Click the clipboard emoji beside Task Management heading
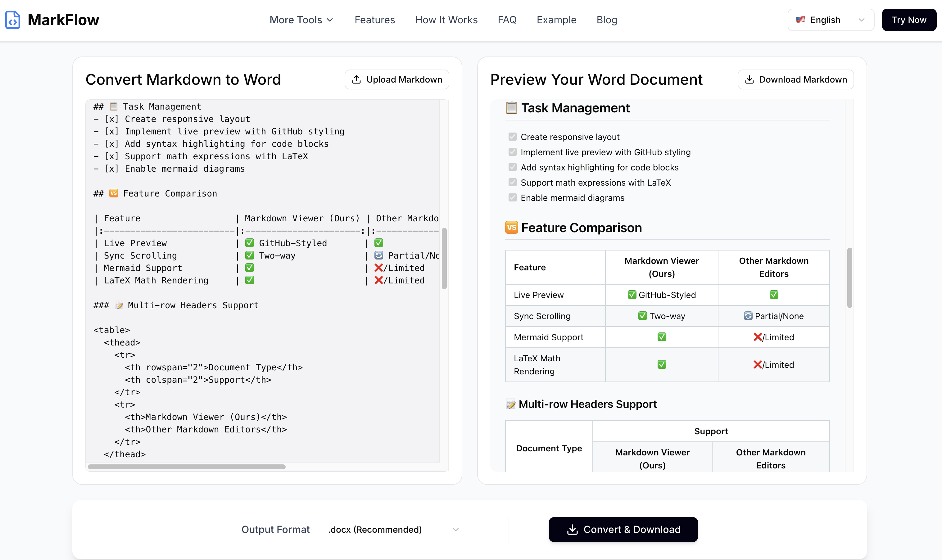942x560 pixels. coord(511,108)
